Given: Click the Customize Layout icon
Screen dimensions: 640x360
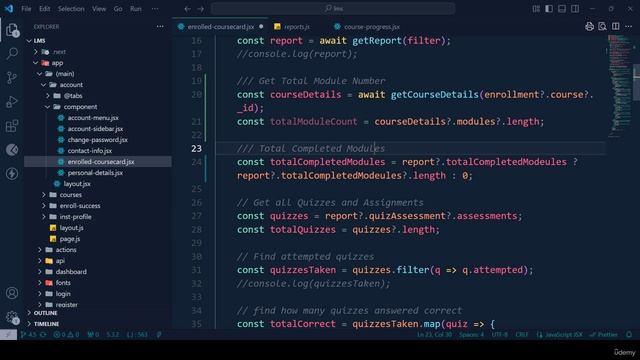Looking at the screenshot, I should [x=536, y=9].
